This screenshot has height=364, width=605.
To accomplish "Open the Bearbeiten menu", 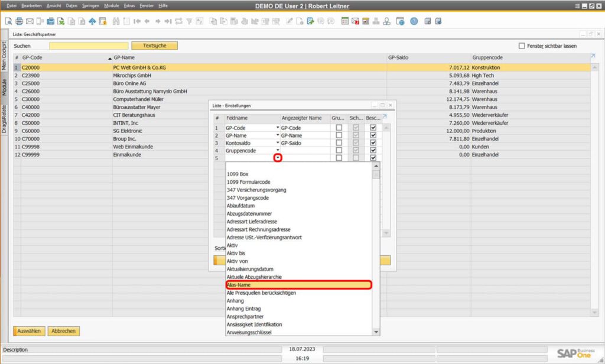I will coord(32,6).
